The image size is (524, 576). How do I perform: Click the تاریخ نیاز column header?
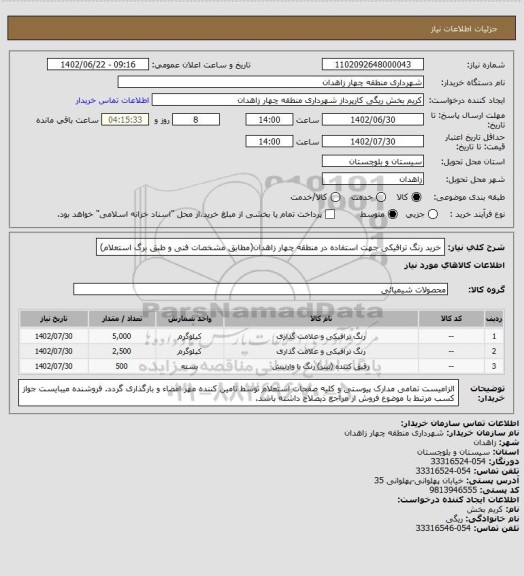(x=54, y=319)
